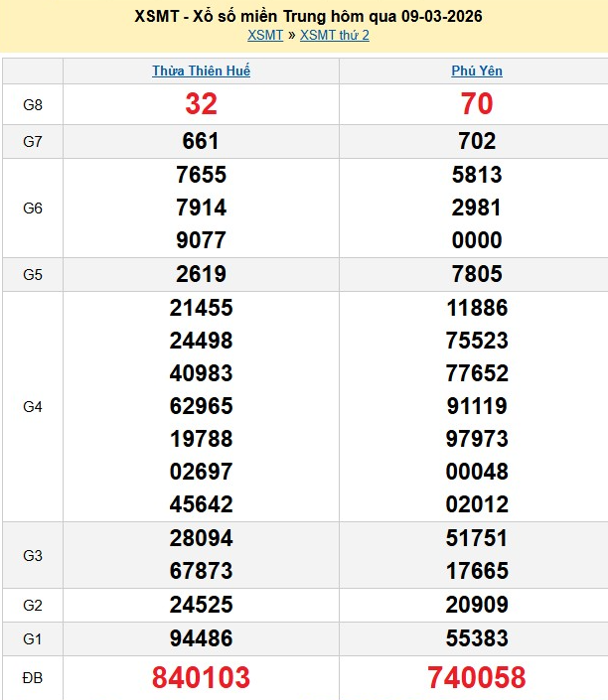Screen dimensions: 608x700
Task: Select the G4 number 62965
Action: tap(201, 406)
